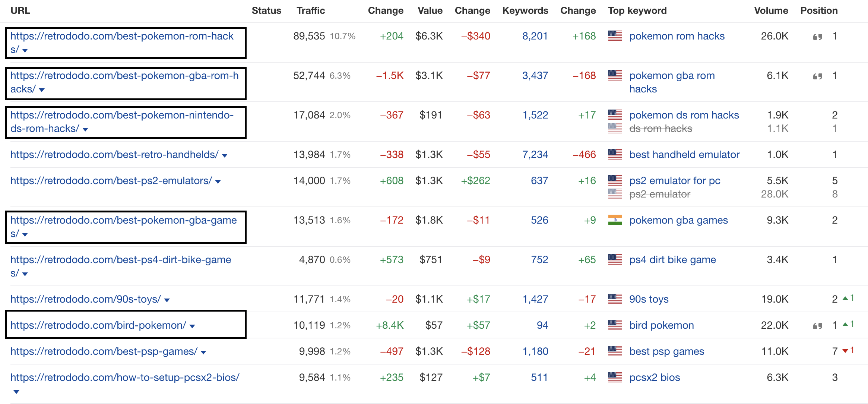Viewport: 868px width, 404px height.
Task: Click the US flag next to pokemon rom hacks
Action: [615, 36]
